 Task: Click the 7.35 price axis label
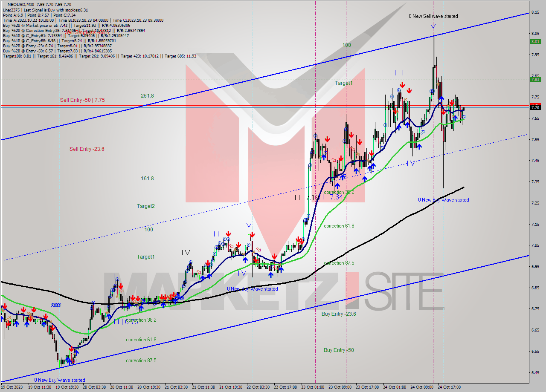535,182
